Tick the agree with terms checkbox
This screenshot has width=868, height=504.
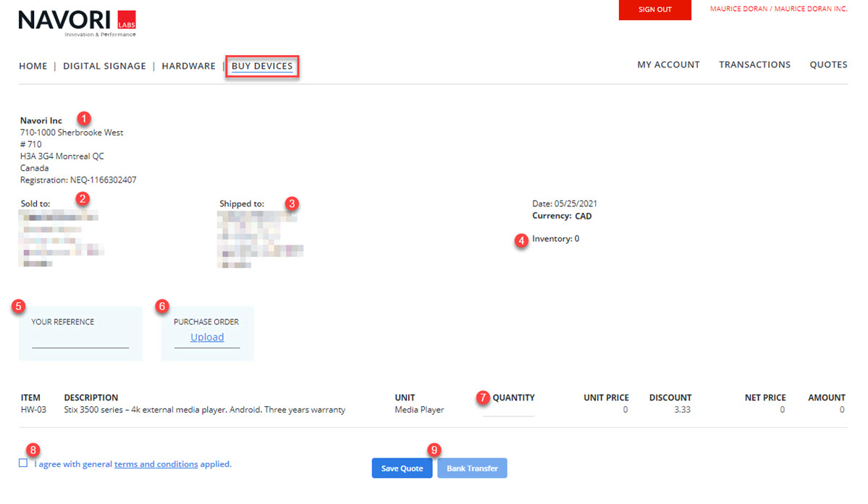click(22, 463)
